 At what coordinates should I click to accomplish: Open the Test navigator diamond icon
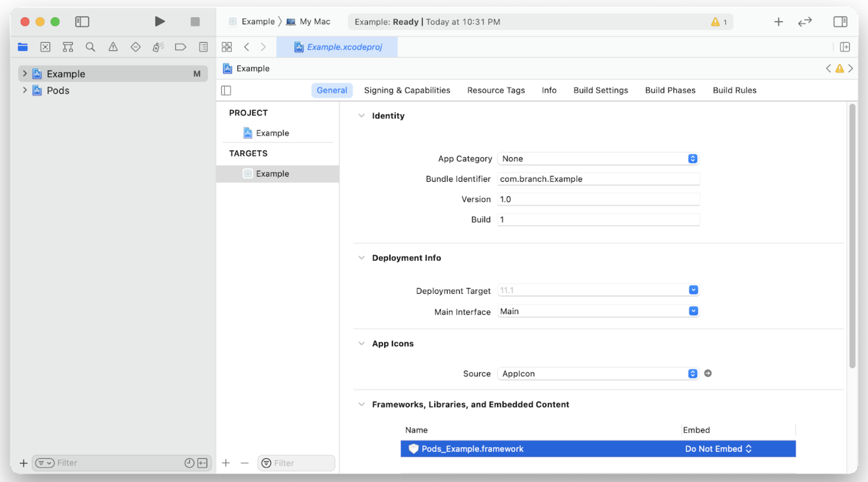click(136, 47)
